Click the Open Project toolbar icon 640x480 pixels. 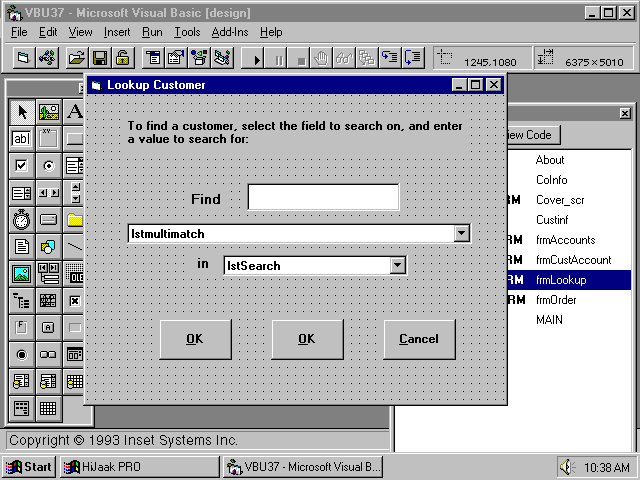click(76, 58)
